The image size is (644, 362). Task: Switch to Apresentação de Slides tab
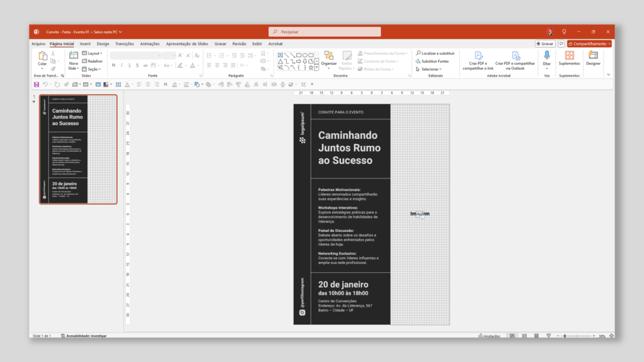click(187, 43)
